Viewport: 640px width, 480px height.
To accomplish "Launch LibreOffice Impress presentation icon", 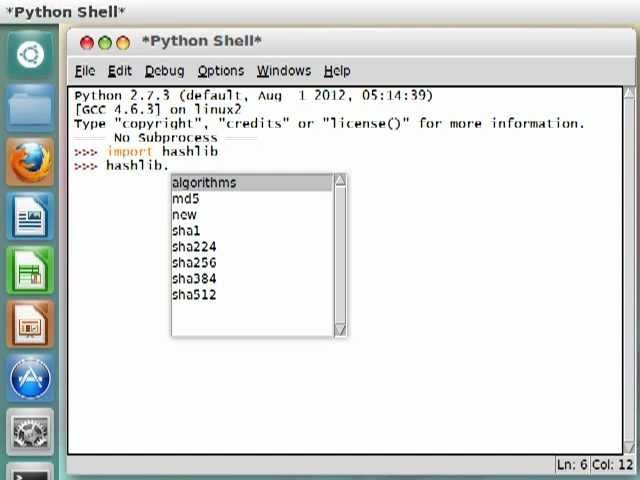I will pos(30,325).
